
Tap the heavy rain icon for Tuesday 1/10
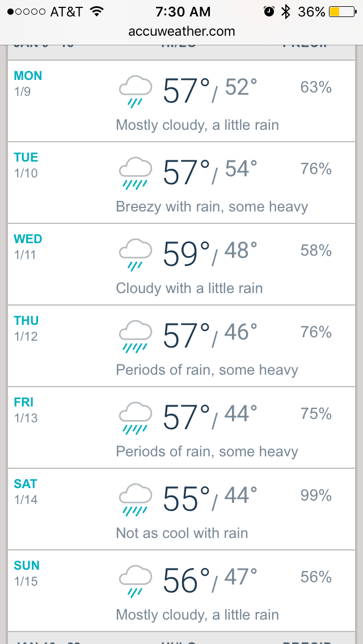136,173
